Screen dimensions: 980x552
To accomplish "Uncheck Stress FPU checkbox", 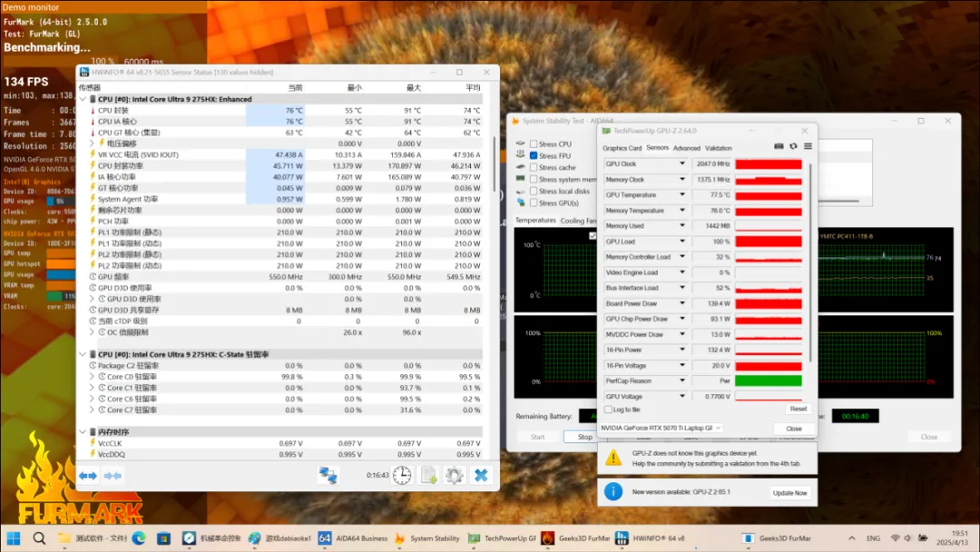I will click(533, 156).
